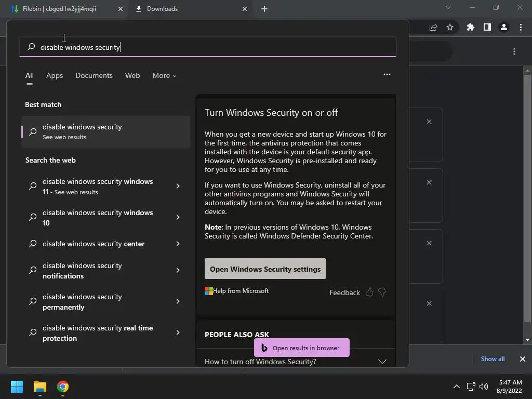This screenshot has width=532, height=399.
Task: Click Open results in browser button
Action: (x=302, y=348)
